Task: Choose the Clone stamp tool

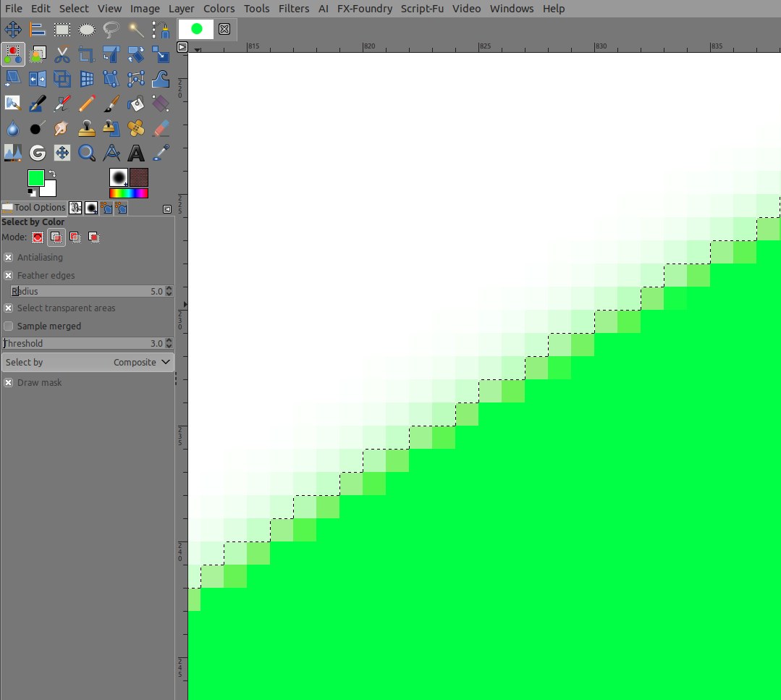Action: point(87,129)
